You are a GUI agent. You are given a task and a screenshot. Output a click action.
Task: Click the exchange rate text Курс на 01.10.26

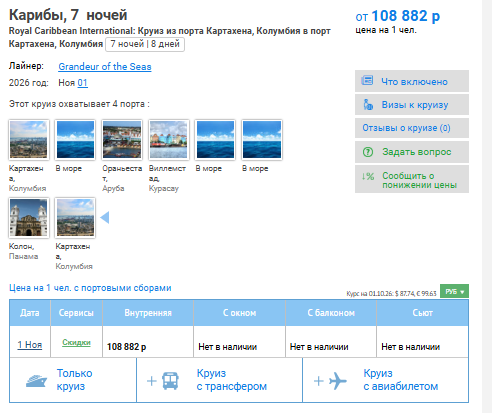pyautogui.click(x=391, y=294)
